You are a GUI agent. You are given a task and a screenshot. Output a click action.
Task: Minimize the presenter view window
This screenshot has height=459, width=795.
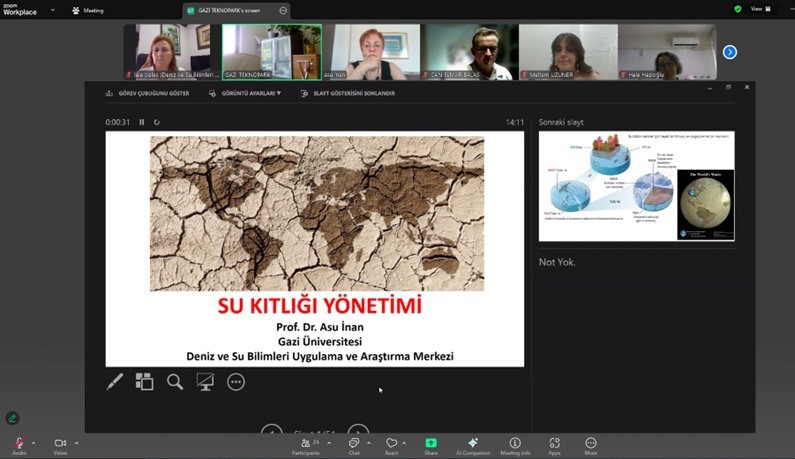(x=710, y=87)
